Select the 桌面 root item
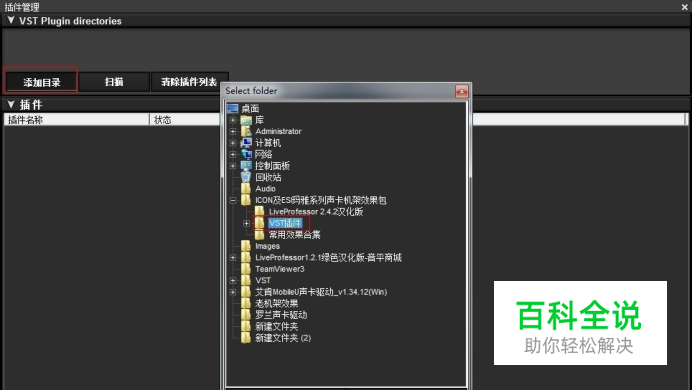This screenshot has width=692, height=390. pyautogui.click(x=250, y=109)
